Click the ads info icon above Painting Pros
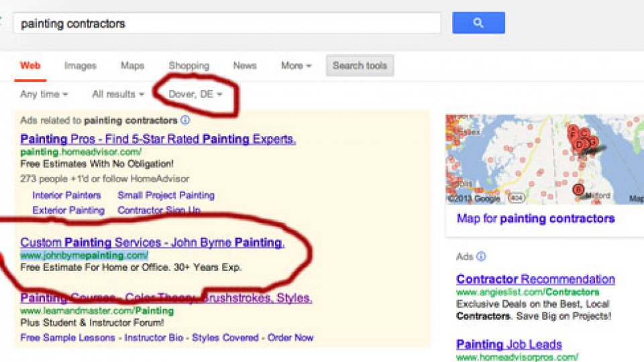644x362 pixels. click(185, 120)
